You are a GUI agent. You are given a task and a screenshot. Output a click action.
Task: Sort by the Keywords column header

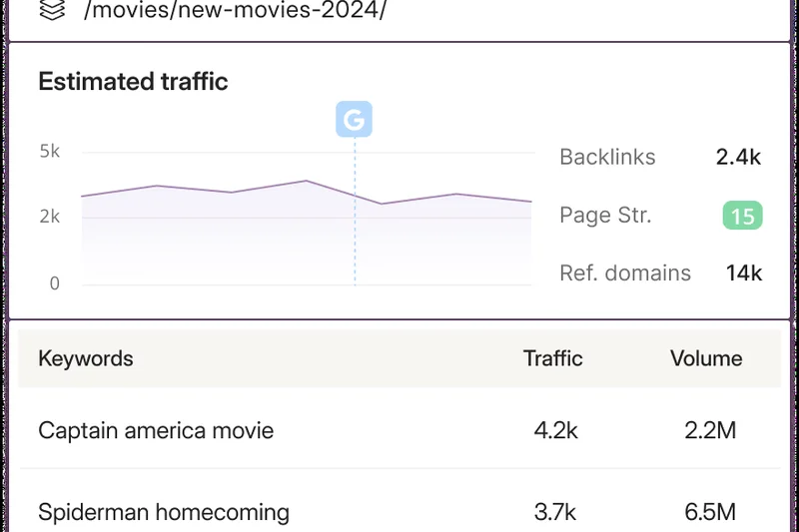(86, 358)
